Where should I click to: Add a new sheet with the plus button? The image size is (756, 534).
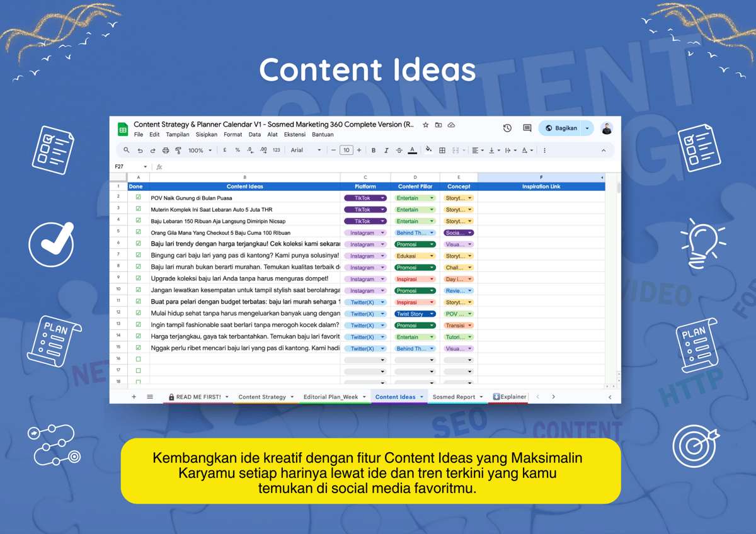click(x=133, y=397)
